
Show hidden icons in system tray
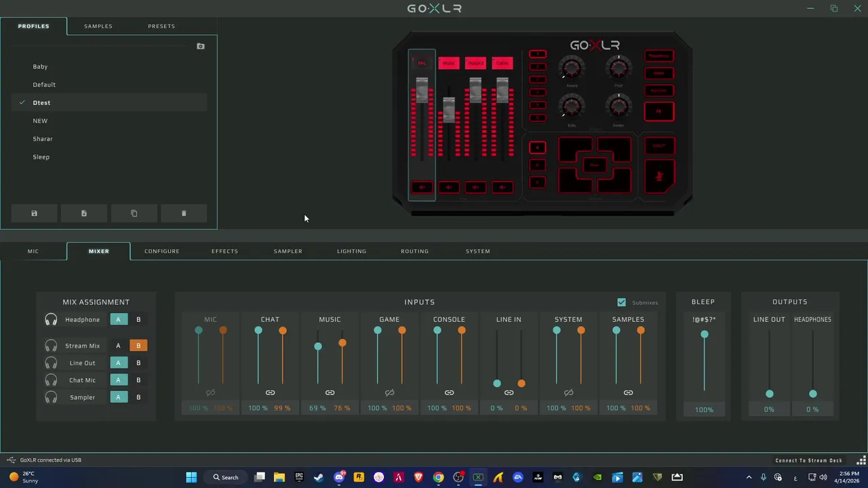click(x=749, y=477)
